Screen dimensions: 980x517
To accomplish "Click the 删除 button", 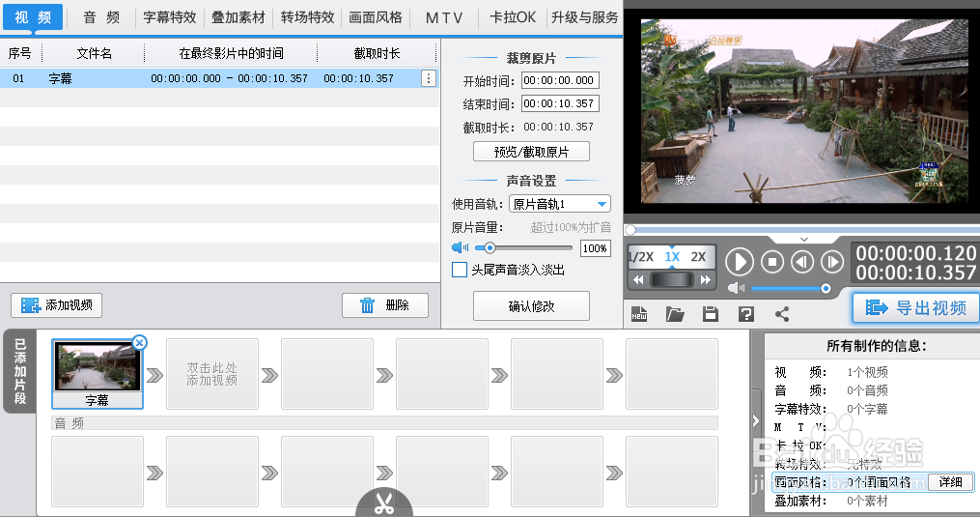I will point(385,305).
